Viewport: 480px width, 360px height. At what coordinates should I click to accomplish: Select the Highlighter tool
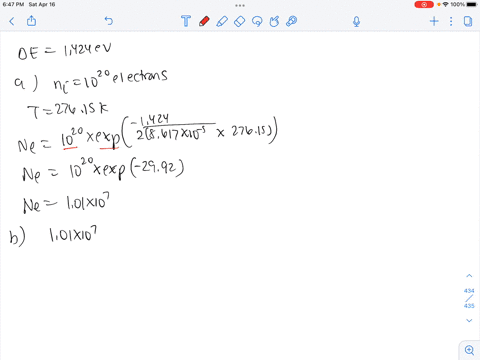pos(222,21)
